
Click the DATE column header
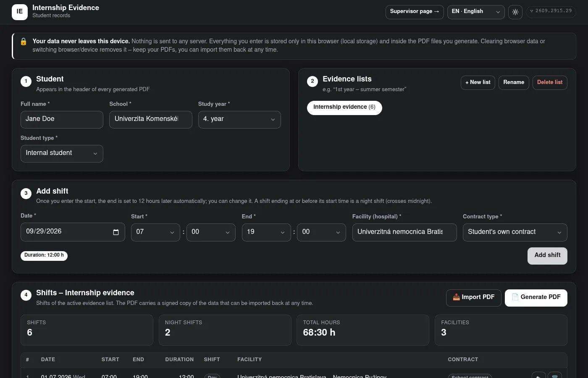48,360
